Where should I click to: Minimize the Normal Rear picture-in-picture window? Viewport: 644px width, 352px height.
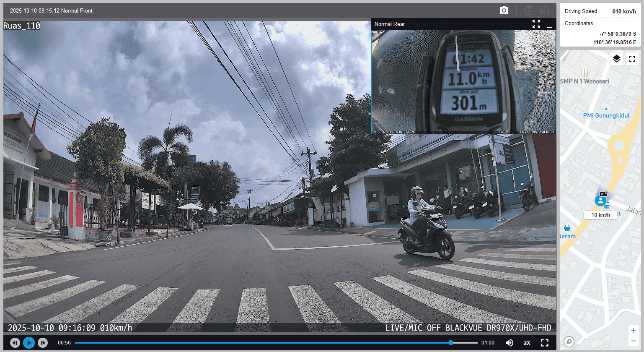[x=550, y=24]
